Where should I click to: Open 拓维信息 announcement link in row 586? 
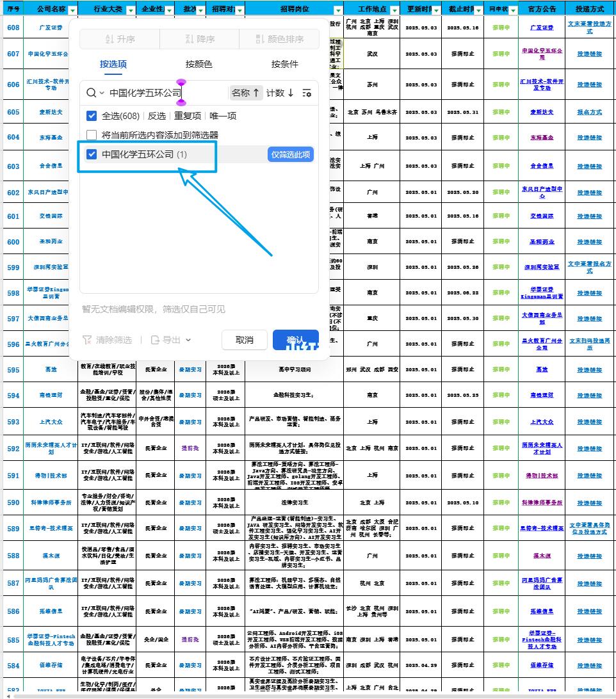point(542,612)
